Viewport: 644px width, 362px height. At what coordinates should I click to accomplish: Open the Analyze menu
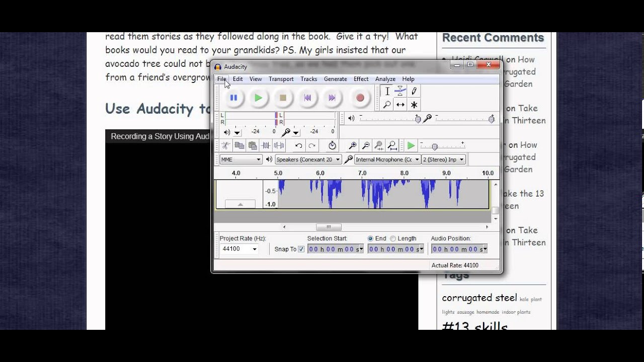385,79
